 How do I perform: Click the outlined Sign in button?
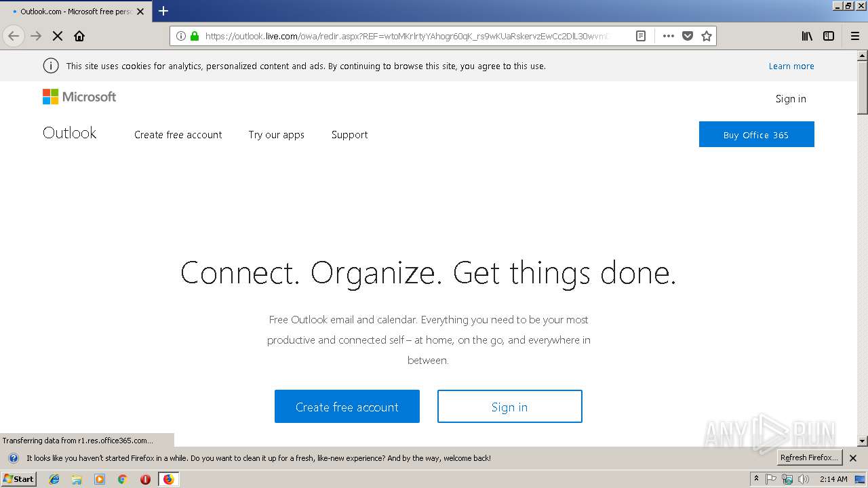(x=510, y=407)
